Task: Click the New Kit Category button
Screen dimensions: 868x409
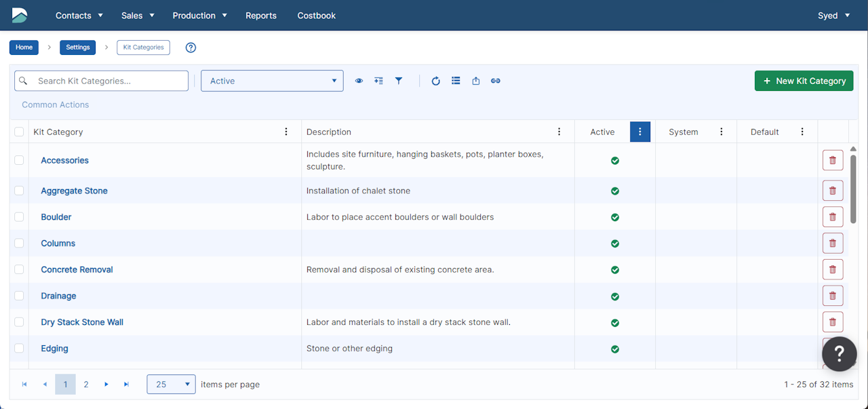Action: coord(804,81)
